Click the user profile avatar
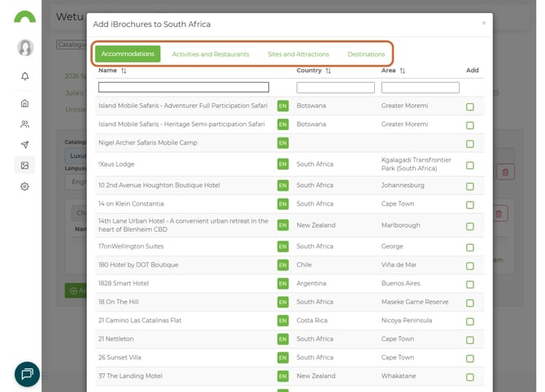The height and width of the screenshot is (392, 545). tap(25, 47)
